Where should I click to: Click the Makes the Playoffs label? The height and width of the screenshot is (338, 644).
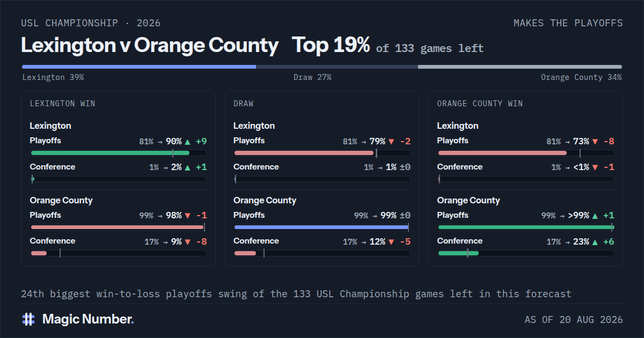click(568, 23)
